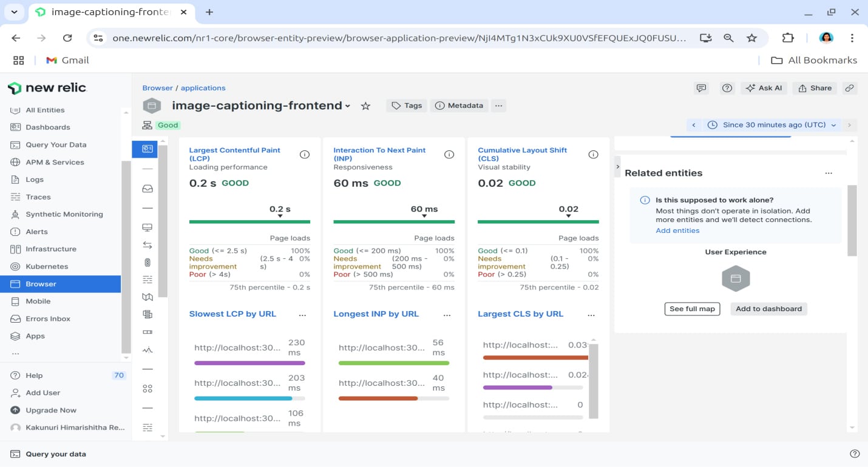Screen dimensions: 868x467
Task: Open the help question mark icon in header
Action: click(727, 88)
